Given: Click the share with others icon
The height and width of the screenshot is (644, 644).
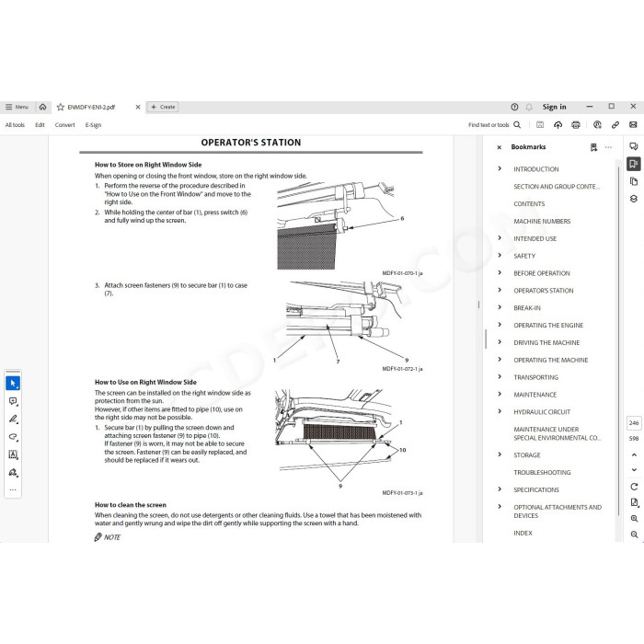Looking at the screenshot, I should click(x=597, y=125).
